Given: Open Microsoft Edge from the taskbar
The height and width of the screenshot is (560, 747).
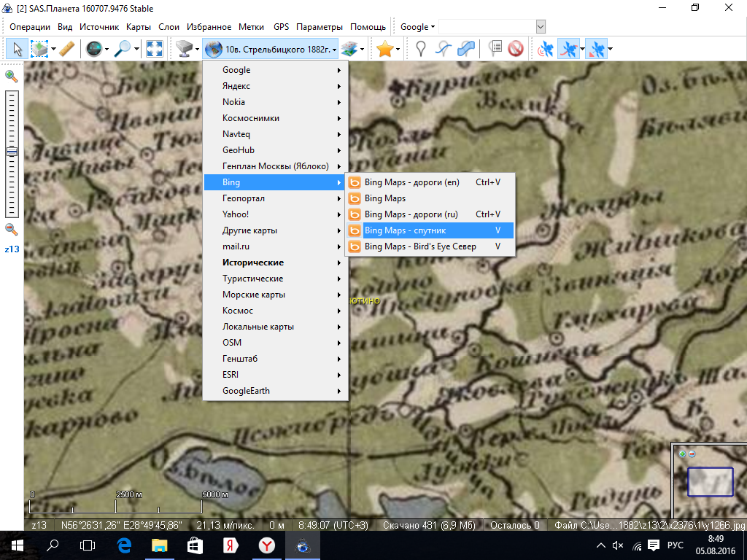Looking at the screenshot, I should (x=124, y=545).
